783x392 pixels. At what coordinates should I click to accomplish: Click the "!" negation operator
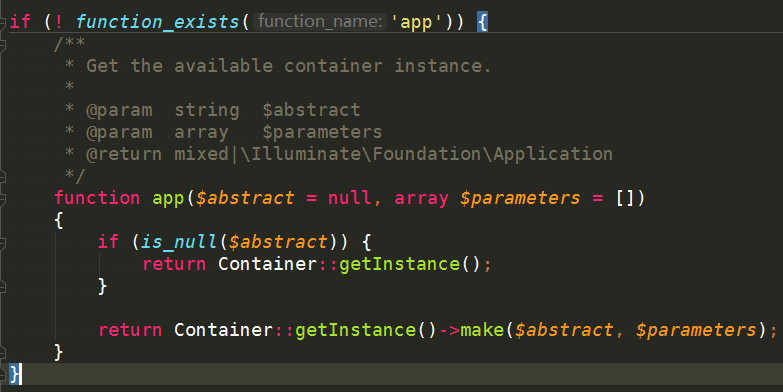(x=59, y=21)
